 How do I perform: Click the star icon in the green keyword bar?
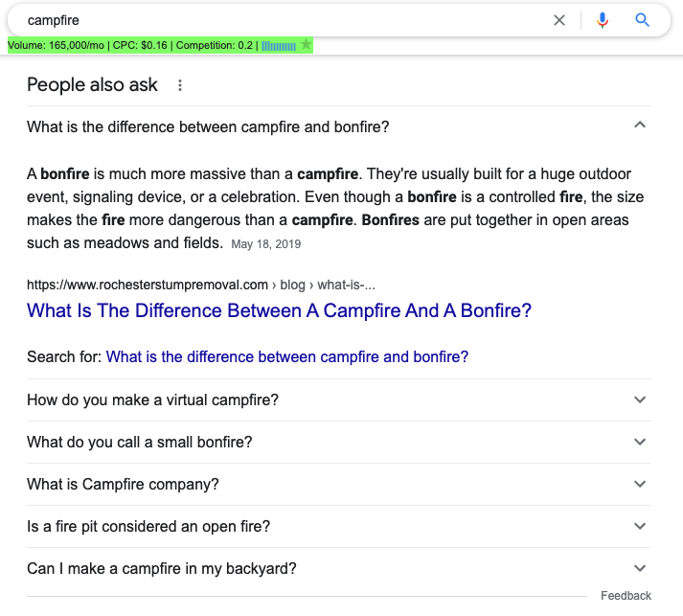coord(306,45)
